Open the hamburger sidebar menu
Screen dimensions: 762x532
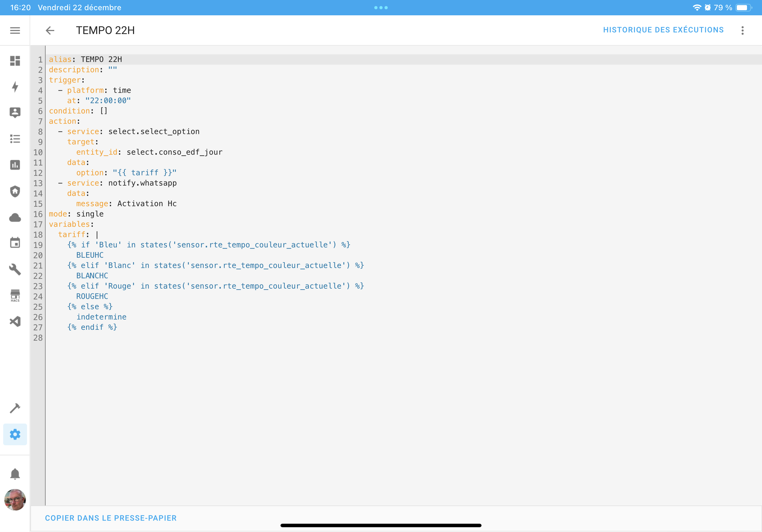point(15,31)
